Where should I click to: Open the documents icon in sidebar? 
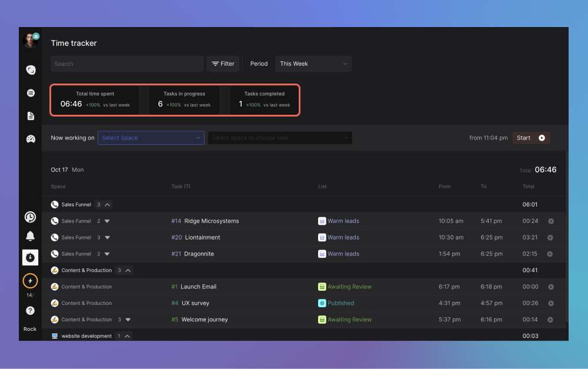pyautogui.click(x=31, y=116)
